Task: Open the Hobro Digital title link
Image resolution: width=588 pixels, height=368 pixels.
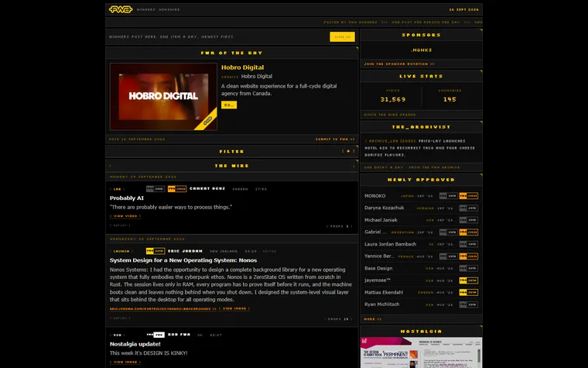Action: pos(242,67)
